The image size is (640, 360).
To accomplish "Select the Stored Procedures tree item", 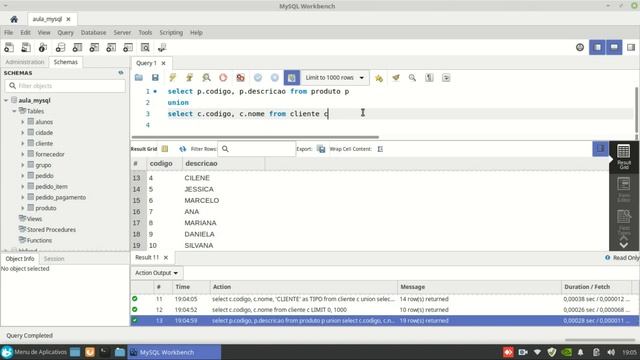I will pos(51,229).
